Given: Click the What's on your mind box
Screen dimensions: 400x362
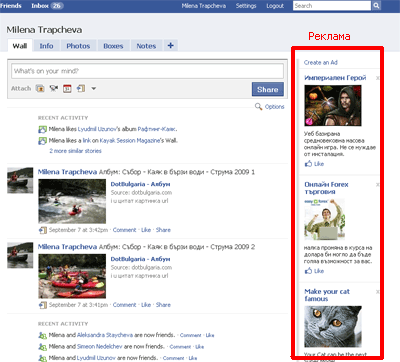Looking at the screenshot, I should pos(147,71).
